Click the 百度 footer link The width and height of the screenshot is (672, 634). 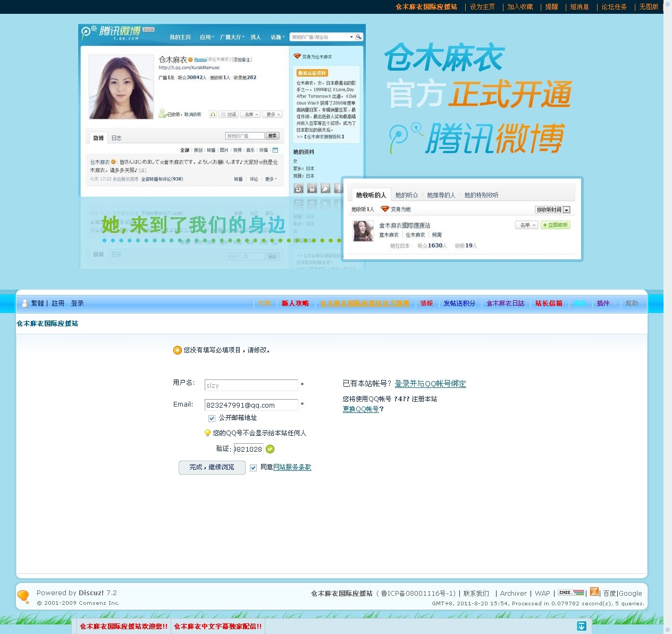point(609,594)
